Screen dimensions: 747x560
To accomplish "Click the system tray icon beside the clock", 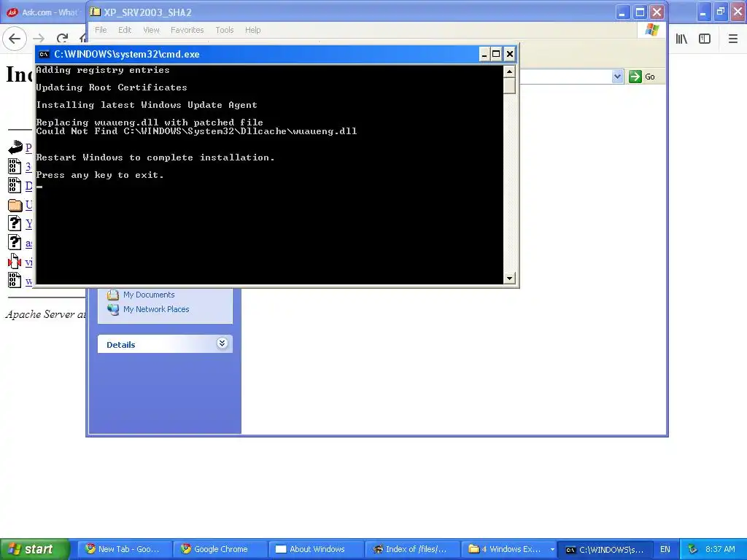I will [x=693, y=549].
